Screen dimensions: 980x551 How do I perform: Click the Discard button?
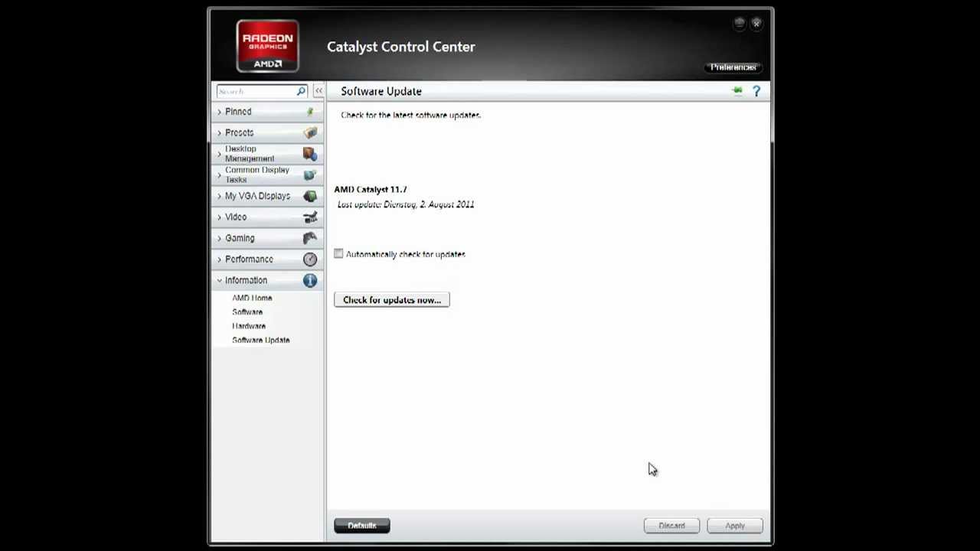671,526
